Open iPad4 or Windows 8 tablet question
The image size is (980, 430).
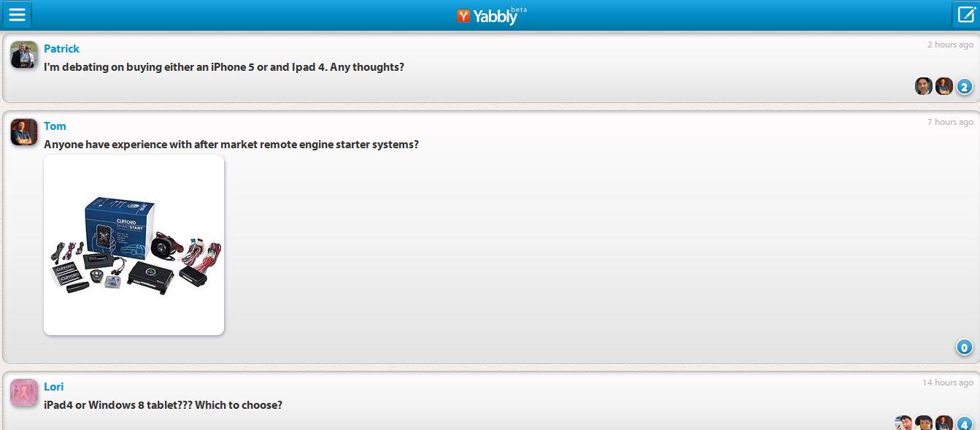(x=163, y=405)
